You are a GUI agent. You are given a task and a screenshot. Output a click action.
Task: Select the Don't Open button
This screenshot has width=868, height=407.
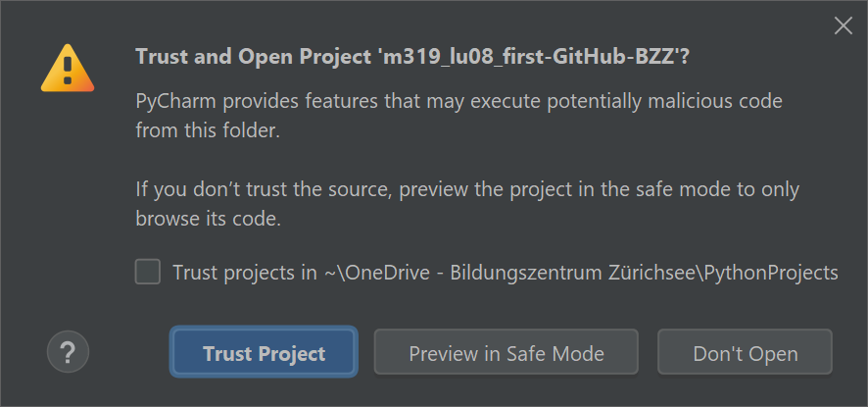(745, 353)
